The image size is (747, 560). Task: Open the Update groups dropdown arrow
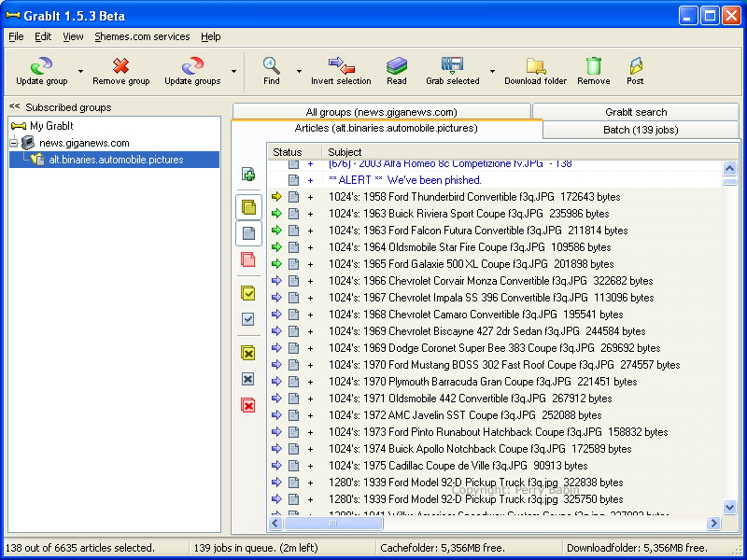233,72
